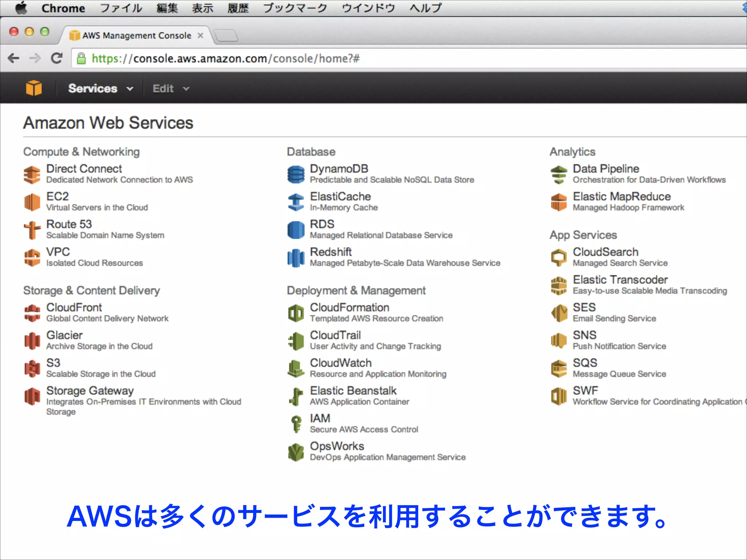The image size is (747, 560).
Task: Select the Redshift icon
Action: 296,258
